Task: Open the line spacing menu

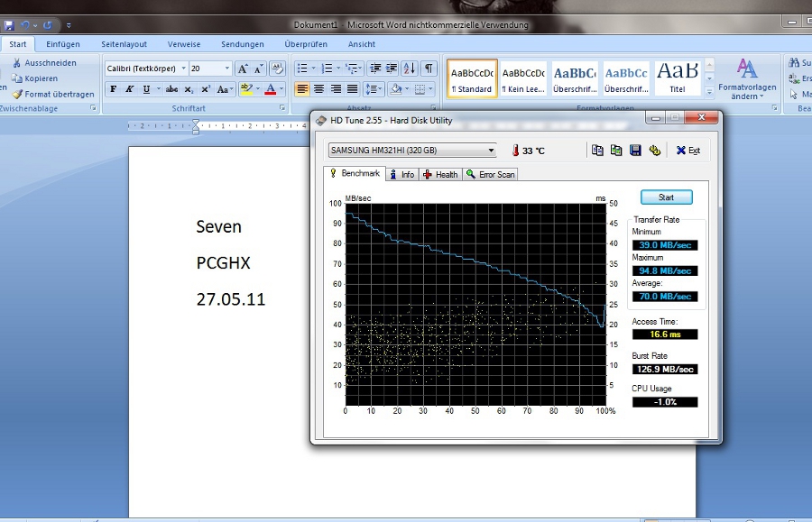Action: coord(373,89)
